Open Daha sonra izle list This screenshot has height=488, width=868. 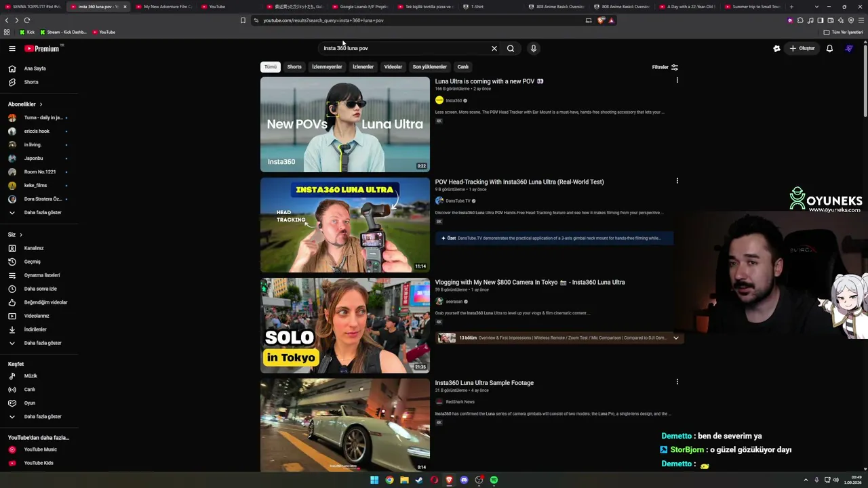[x=39, y=289]
